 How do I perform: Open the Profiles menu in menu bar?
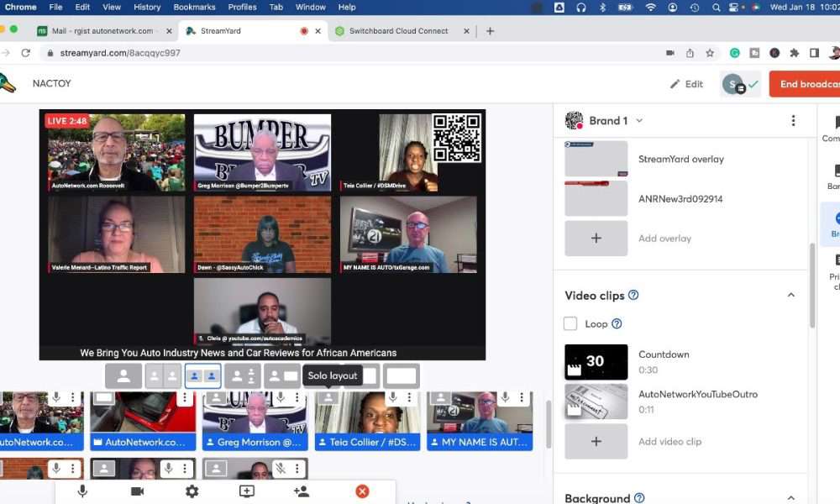[242, 7]
